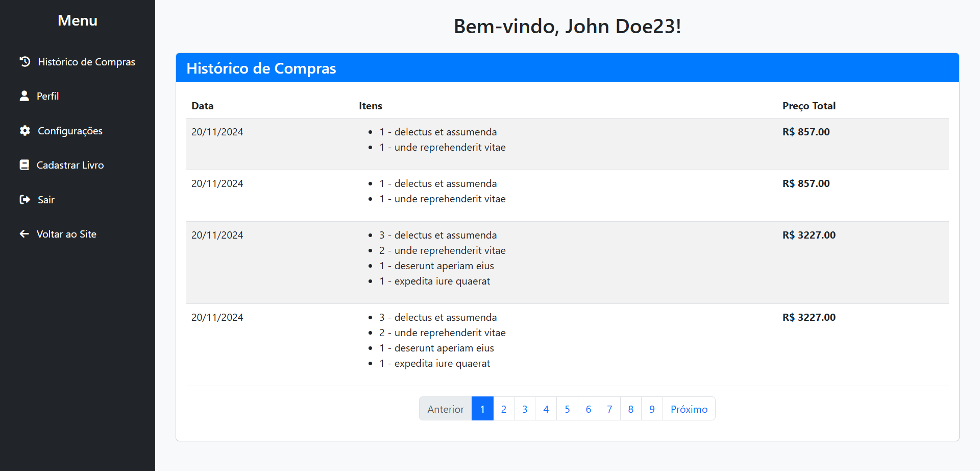Click the history icon beside Histórico de Compras
The image size is (980, 471).
pos(25,61)
